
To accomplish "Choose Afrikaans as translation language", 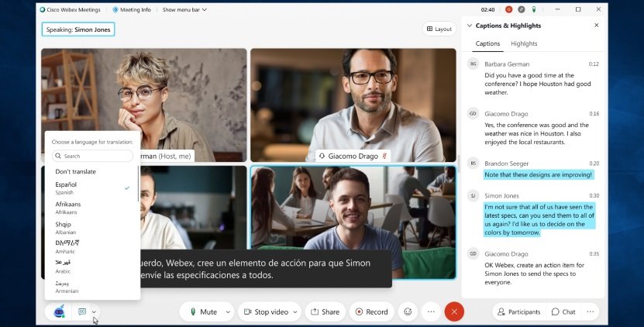I will (x=92, y=208).
